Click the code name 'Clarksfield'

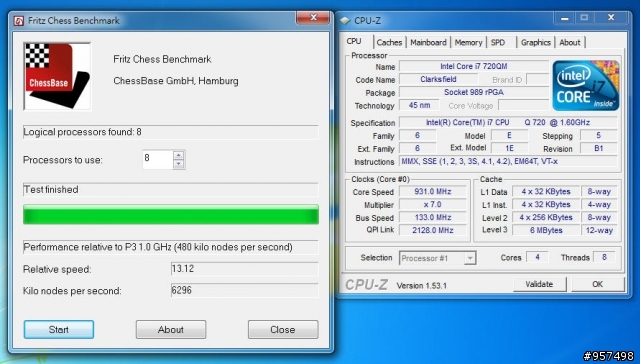click(438, 79)
